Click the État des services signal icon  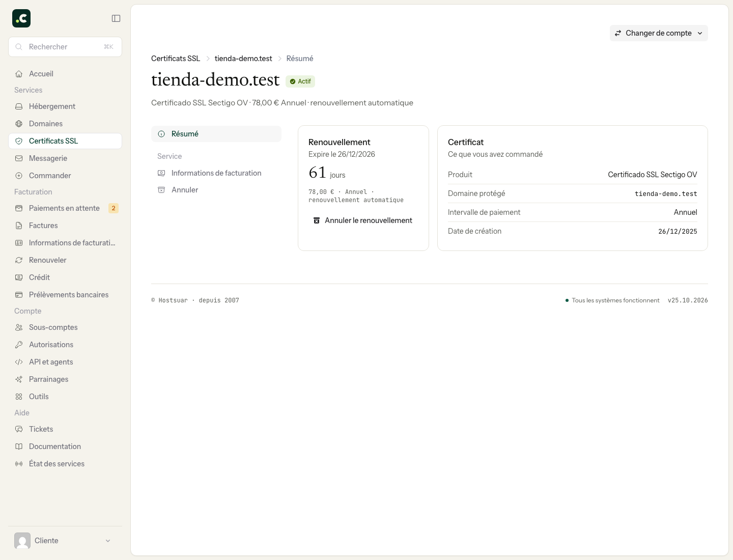point(19,464)
